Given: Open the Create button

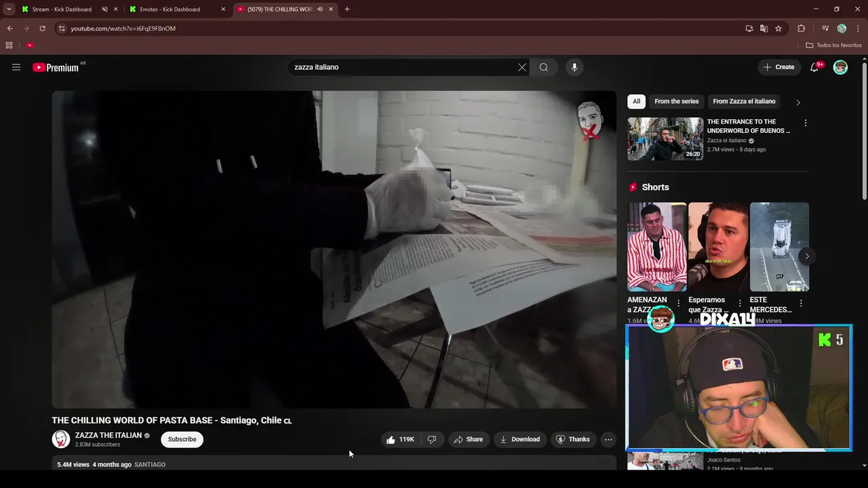Looking at the screenshot, I should click(x=778, y=67).
